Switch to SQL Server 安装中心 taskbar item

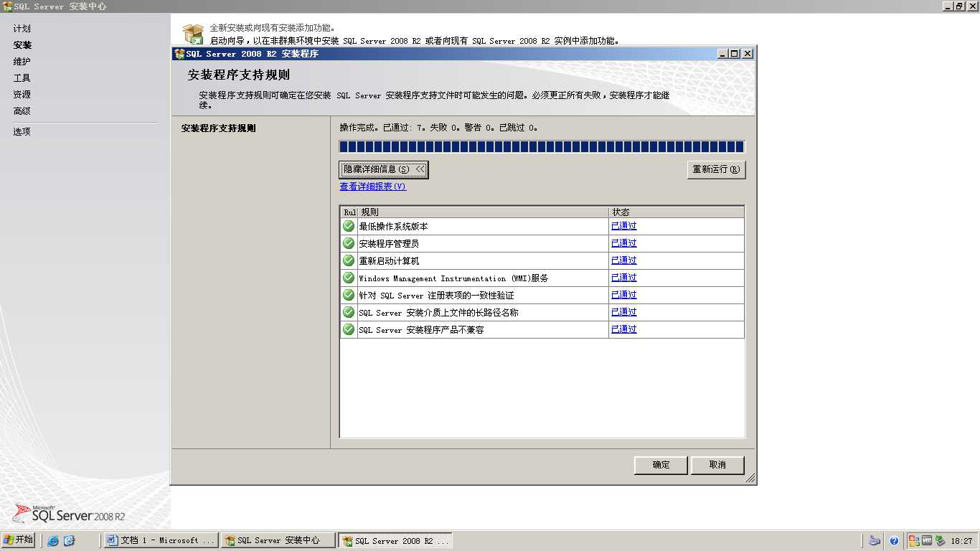click(x=278, y=540)
